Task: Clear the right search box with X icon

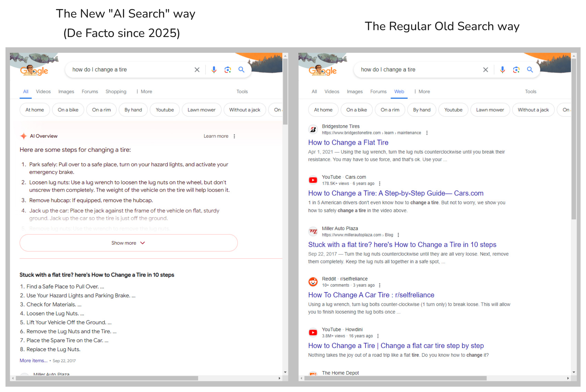Action: [x=485, y=70]
